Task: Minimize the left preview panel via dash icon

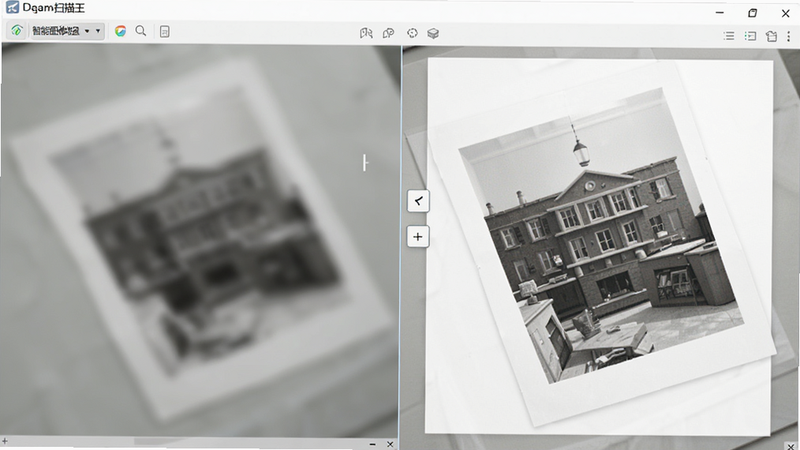Action: (372, 444)
